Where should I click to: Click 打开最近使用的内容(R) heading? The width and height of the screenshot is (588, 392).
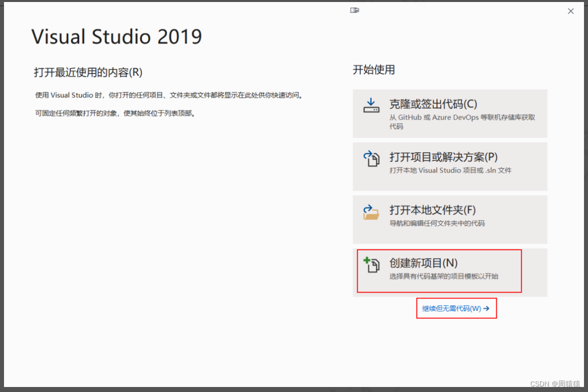point(88,72)
